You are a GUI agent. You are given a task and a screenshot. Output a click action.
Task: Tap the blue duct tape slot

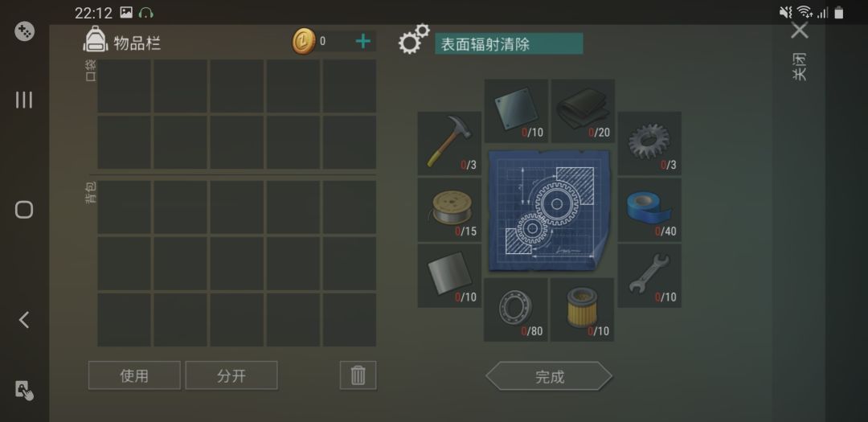click(649, 209)
